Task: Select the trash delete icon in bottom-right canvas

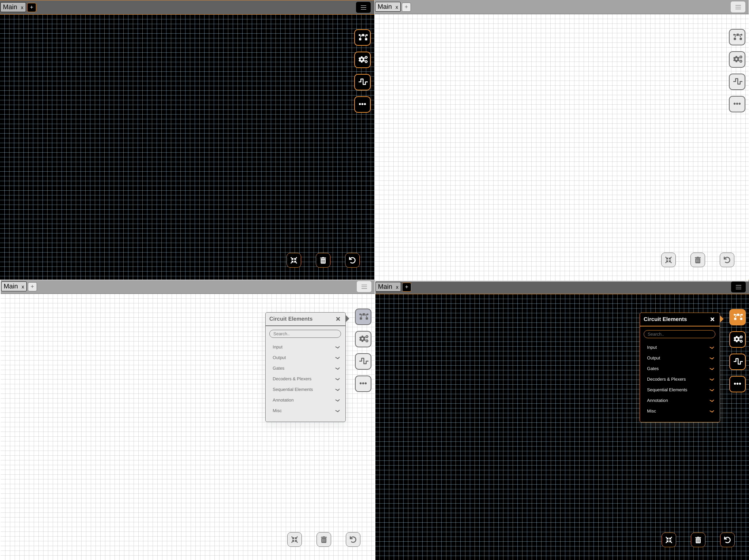Action: point(697,540)
